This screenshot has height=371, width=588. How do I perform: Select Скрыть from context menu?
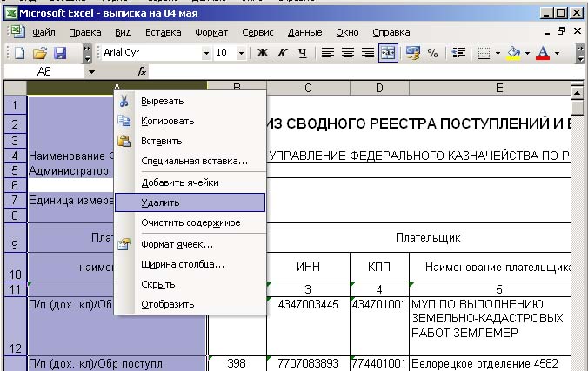point(157,284)
